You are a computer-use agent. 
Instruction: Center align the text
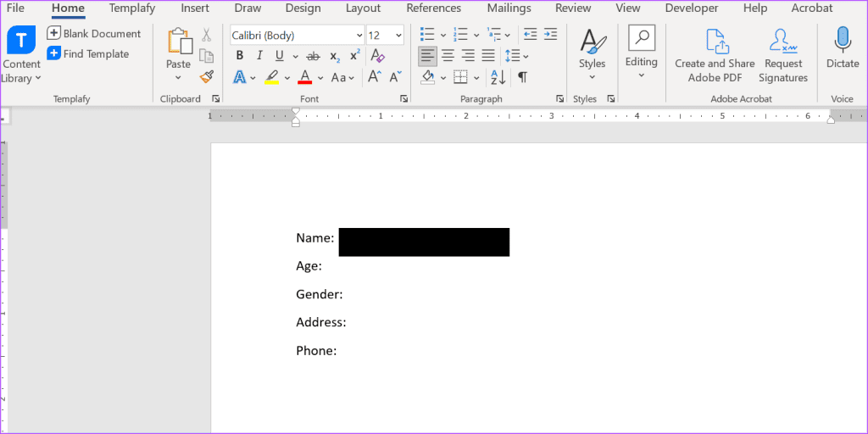pos(448,56)
